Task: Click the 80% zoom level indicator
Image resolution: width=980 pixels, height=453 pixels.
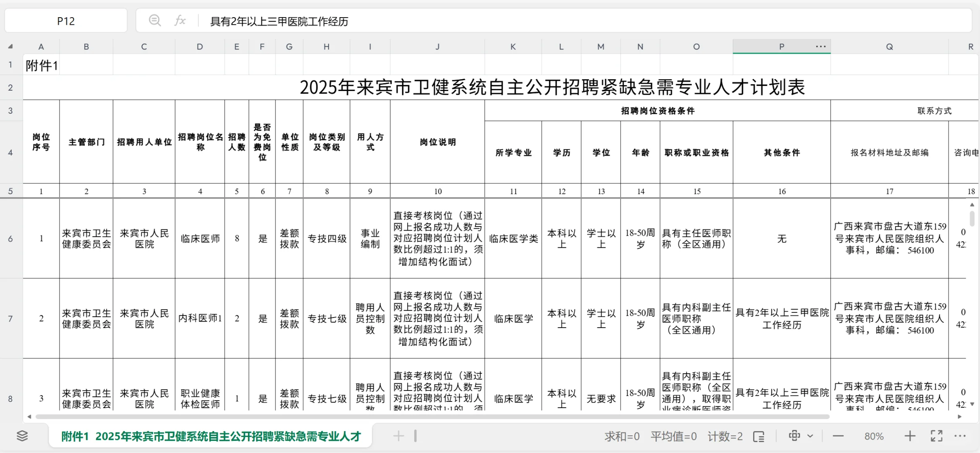Action: [874, 436]
